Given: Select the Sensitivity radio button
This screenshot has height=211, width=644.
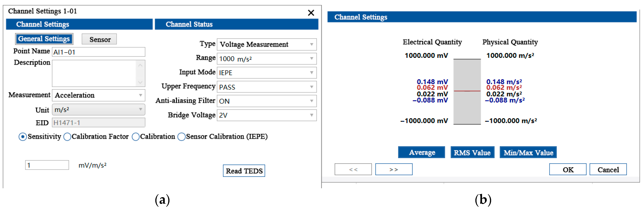Looking at the screenshot, I should click(x=23, y=137).
